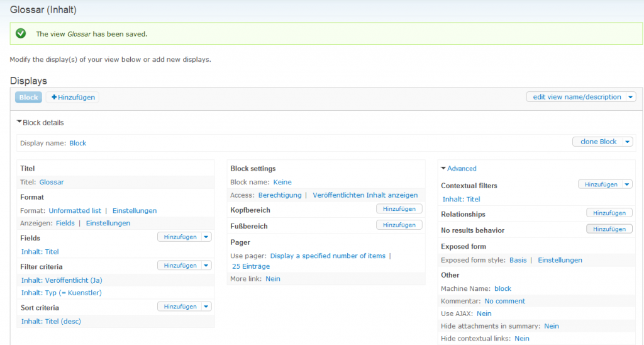Add a Fußbereich footer item
644x345 pixels.
pyautogui.click(x=399, y=225)
